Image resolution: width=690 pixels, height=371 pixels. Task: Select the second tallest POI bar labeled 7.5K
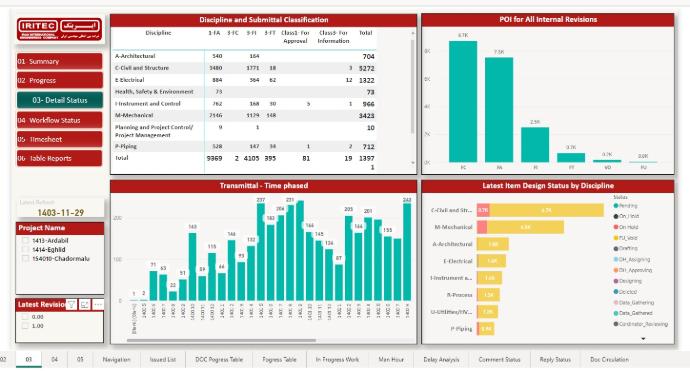click(x=499, y=110)
